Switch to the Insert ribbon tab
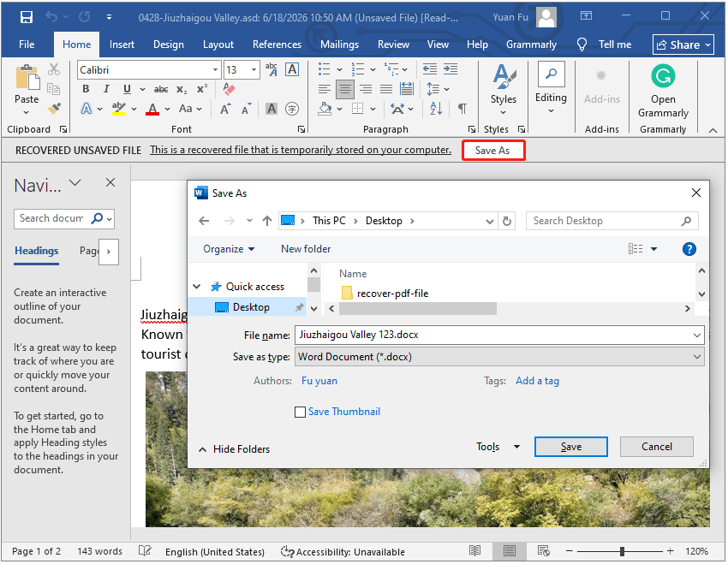728x564 pixels. [122, 45]
